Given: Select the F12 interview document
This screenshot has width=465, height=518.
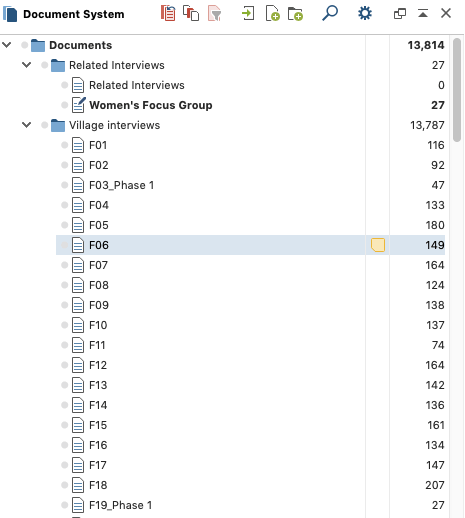Looking at the screenshot, I should pos(98,365).
